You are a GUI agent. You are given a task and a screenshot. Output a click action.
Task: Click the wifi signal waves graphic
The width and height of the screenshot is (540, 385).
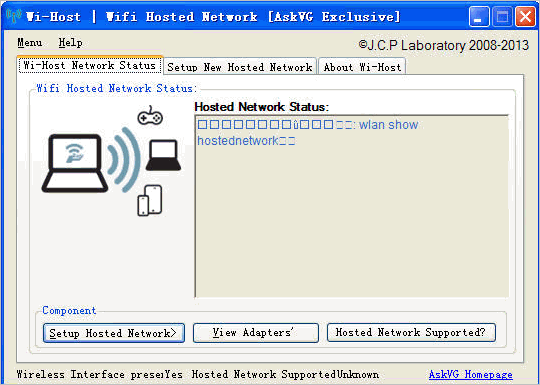[x=124, y=160]
